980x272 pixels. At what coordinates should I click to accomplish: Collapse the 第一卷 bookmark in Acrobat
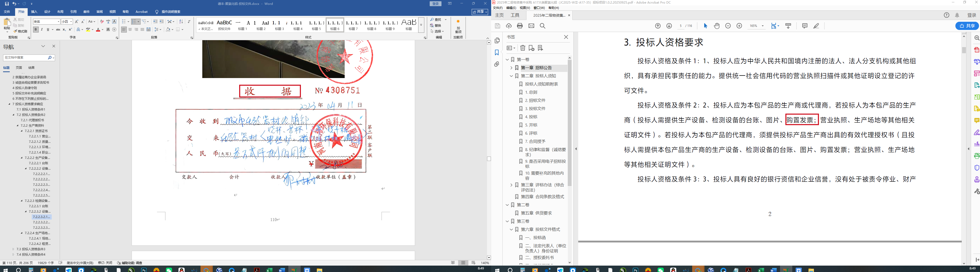507,60
